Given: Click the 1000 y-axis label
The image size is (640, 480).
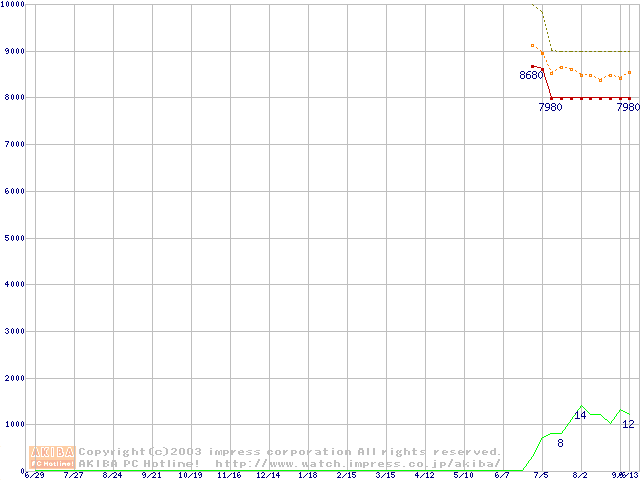Looking at the screenshot, I should (12, 425).
